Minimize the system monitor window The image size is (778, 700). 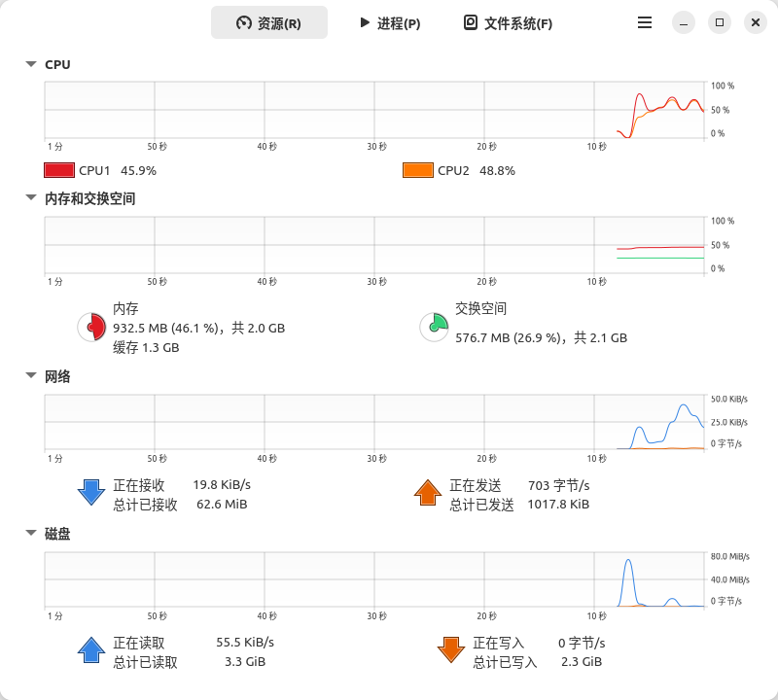tap(685, 22)
